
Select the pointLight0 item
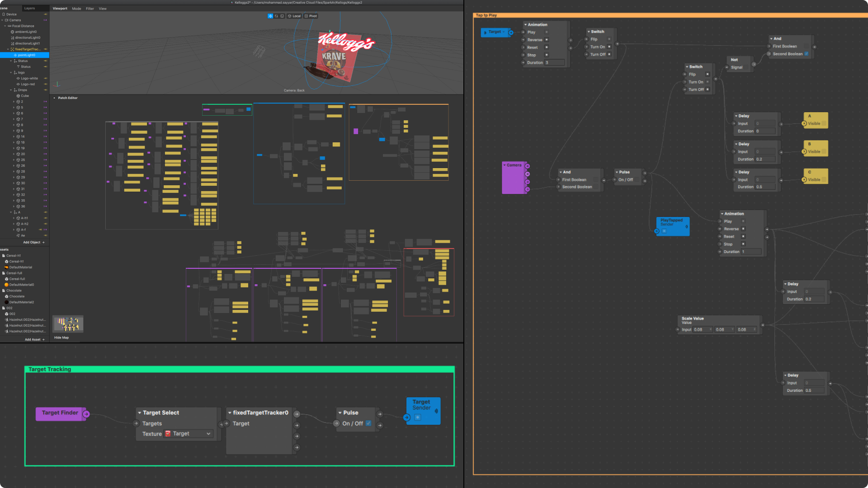pyautogui.click(x=25, y=55)
